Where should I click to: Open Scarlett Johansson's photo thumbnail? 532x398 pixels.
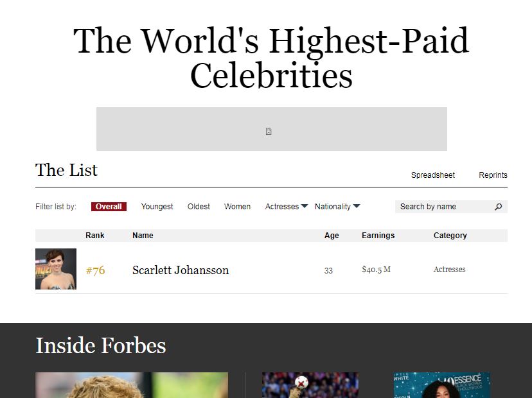(x=56, y=269)
